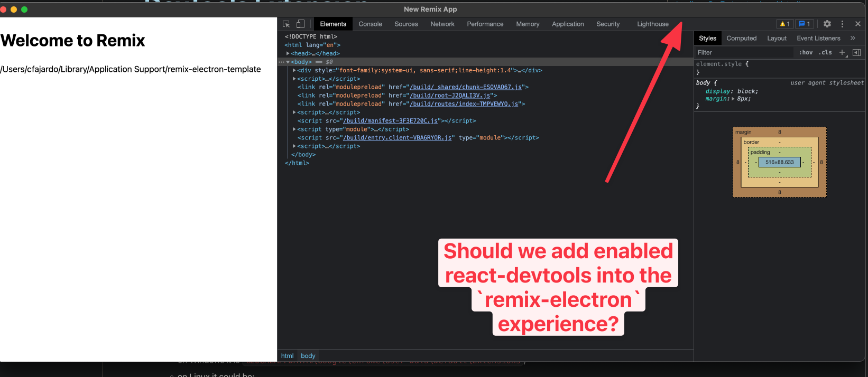868x377 pixels.
Task: Click the three-dot actions beside body node
Action: [x=281, y=62]
